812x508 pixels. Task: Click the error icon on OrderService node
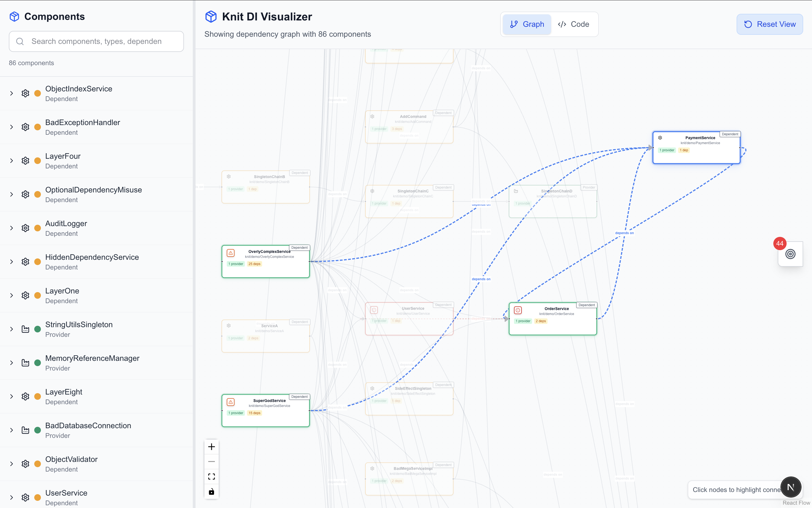point(518,310)
